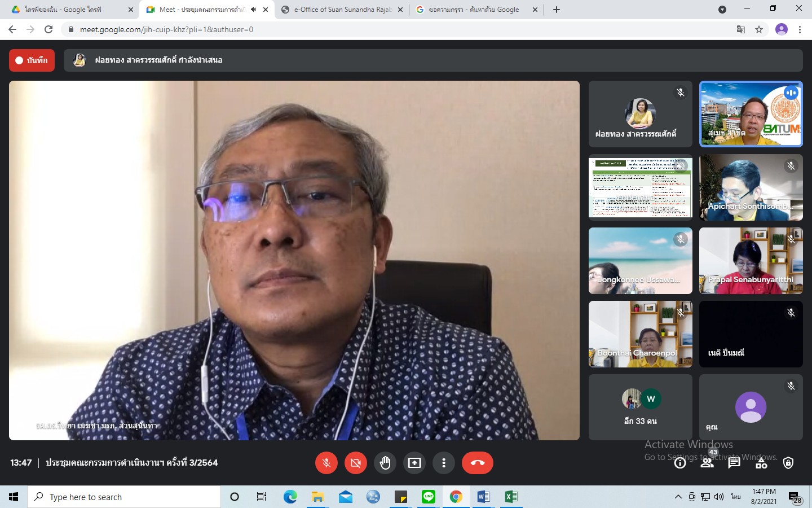This screenshot has height=508, width=812.
Task: Open the meeting details info icon
Action: (680, 463)
